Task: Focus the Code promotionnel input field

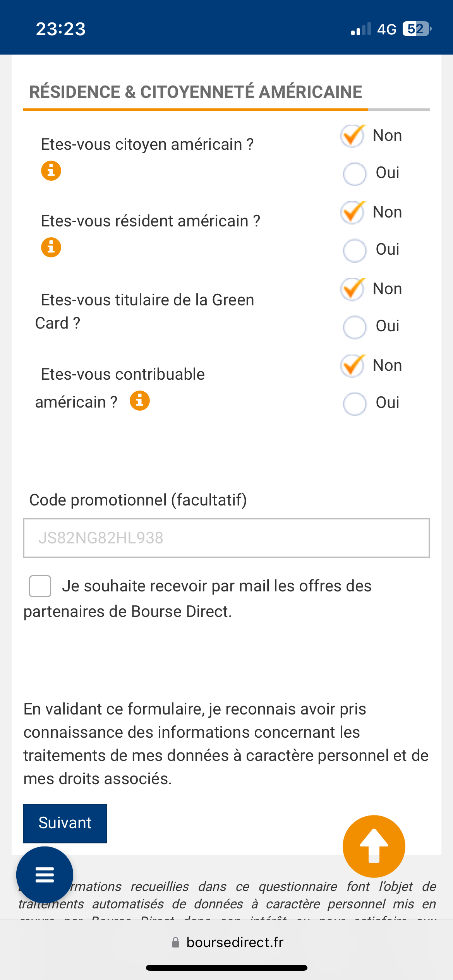Action: click(226, 538)
